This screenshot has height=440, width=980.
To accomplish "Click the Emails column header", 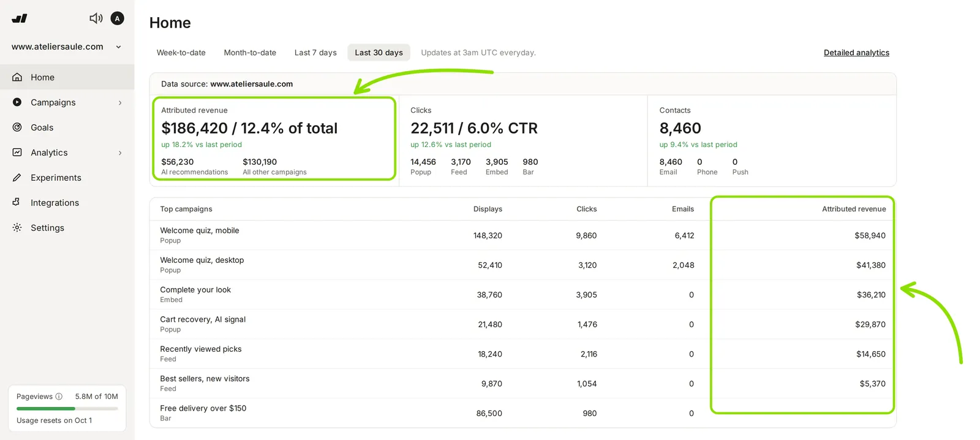I will coord(683,209).
